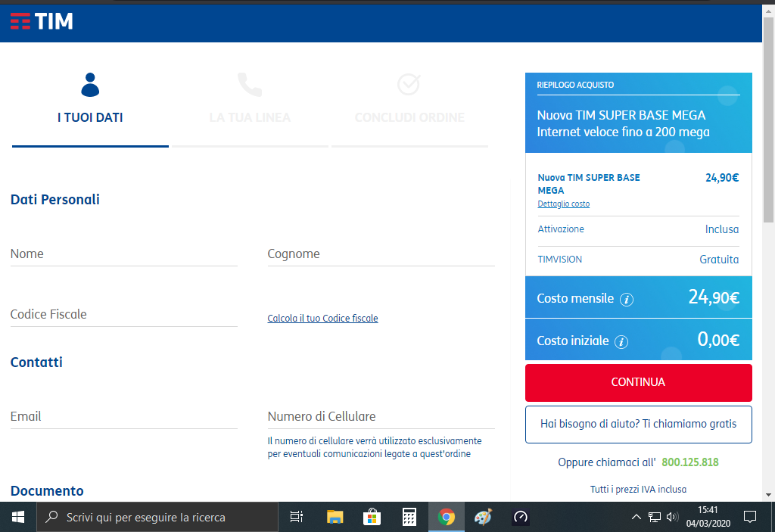
Task: Click the Tutti i prezzi IVA inclusa note
Action: (x=638, y=490)
